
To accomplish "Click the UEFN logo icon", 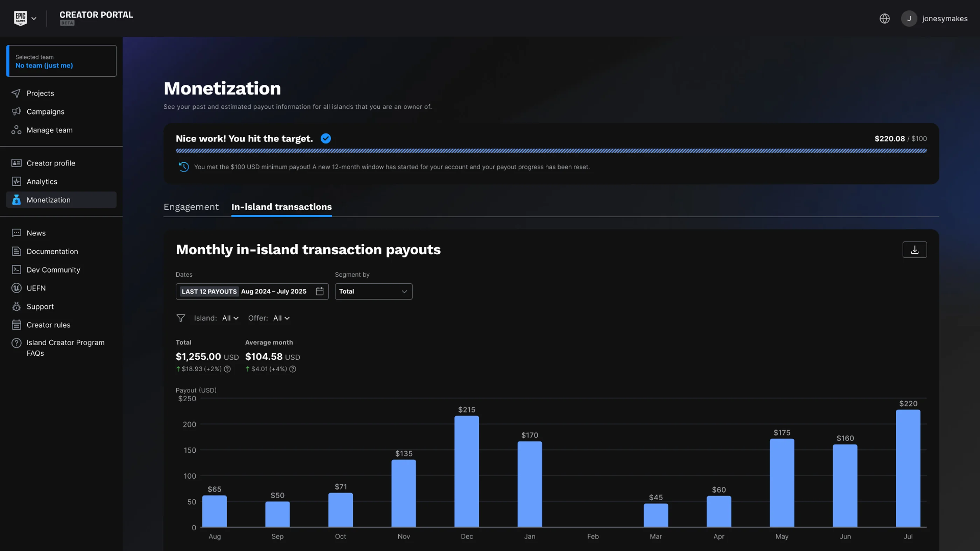I will click(x=16, y=288).
